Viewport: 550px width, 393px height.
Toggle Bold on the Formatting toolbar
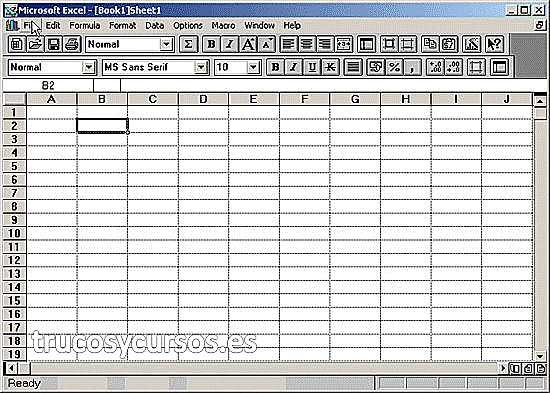pos(276,67)
